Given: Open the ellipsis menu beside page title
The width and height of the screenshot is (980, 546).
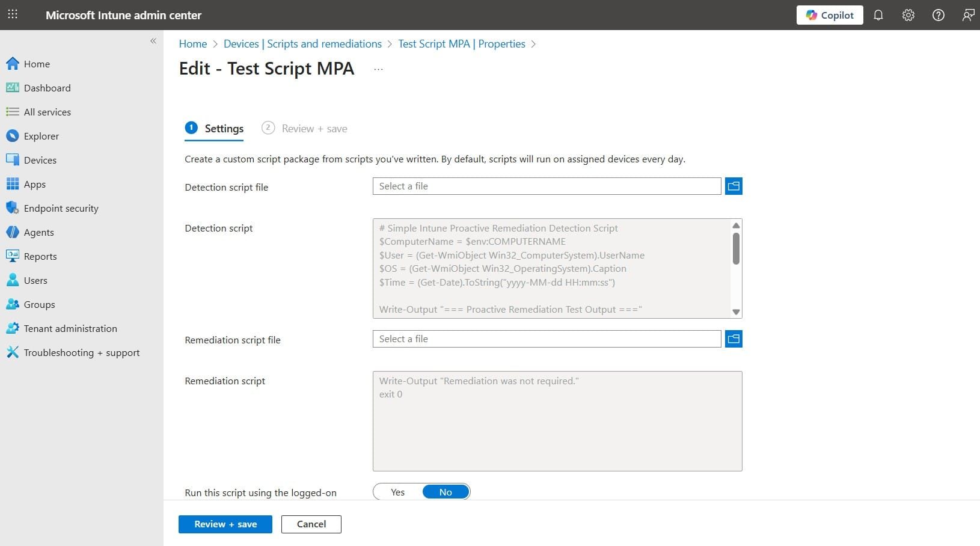Looking at the screenshot, I should [x=378, y=69].
